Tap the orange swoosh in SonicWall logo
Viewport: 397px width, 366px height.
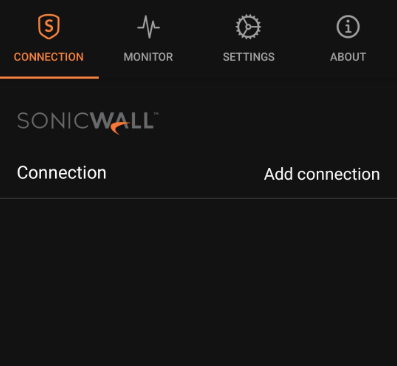[120, 128]
